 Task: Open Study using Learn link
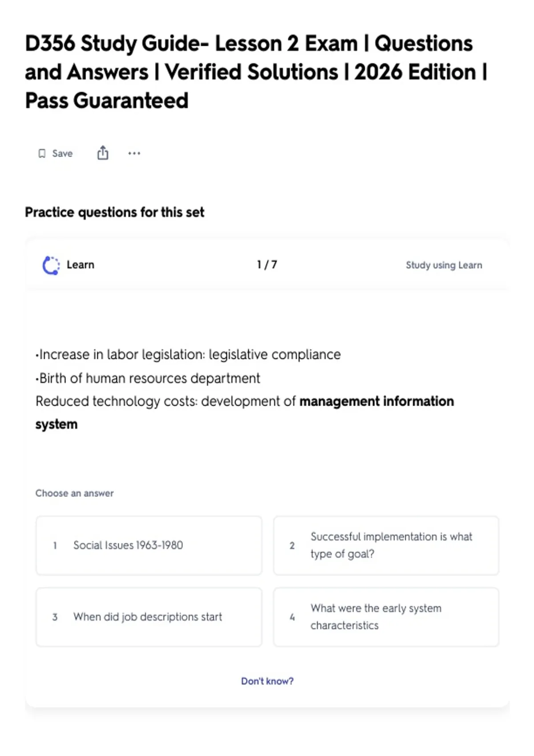pyautogui.click(x=444, y=265)
